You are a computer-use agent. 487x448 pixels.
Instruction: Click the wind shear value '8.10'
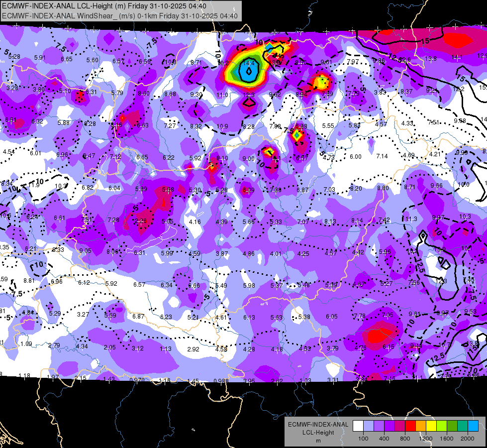[222, 158]
